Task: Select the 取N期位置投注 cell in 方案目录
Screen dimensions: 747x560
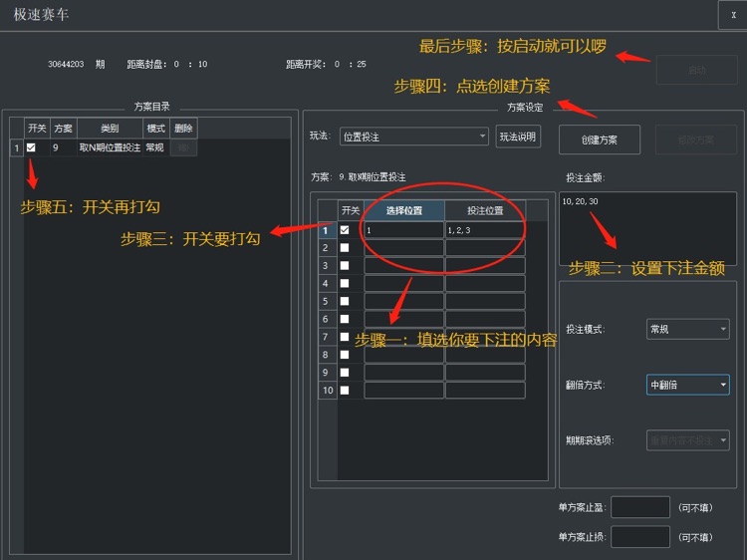Action: tap(110, 147)
